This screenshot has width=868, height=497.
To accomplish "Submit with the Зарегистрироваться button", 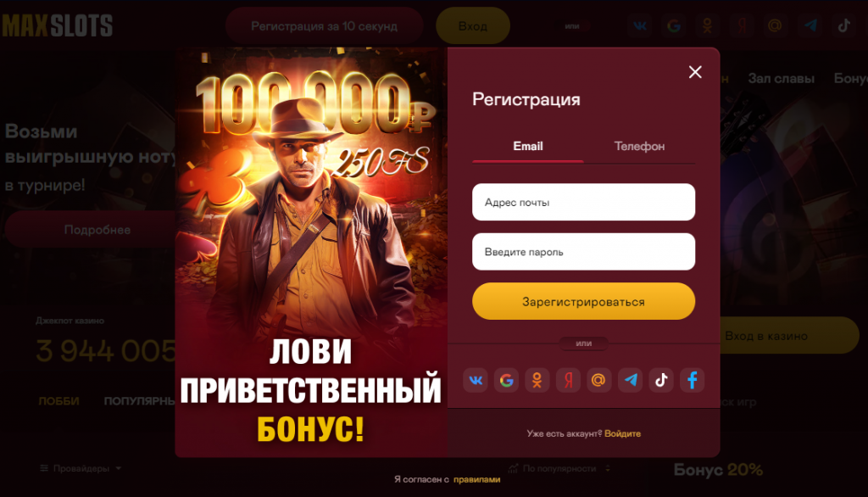I will click(x=583, y=301).
